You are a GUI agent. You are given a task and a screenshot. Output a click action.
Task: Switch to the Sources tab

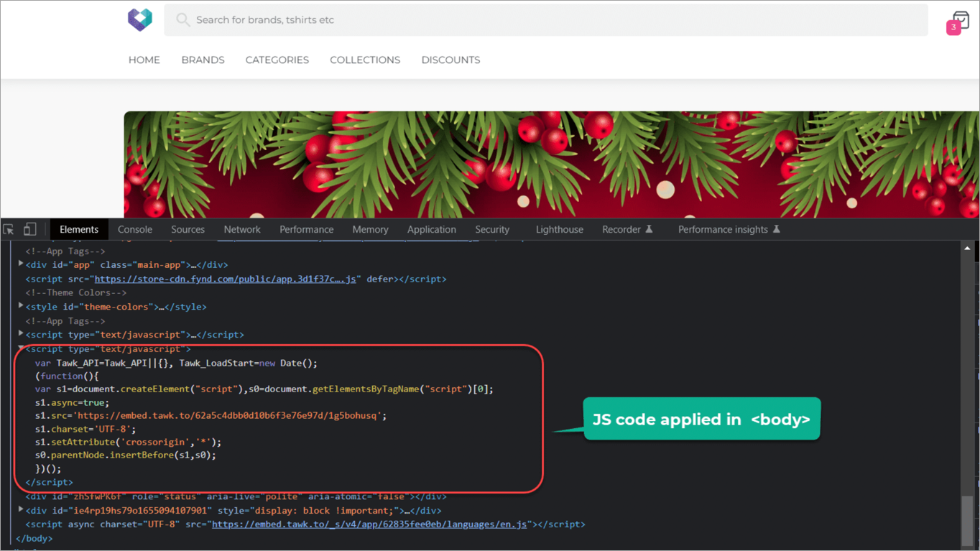pos(188,229)
